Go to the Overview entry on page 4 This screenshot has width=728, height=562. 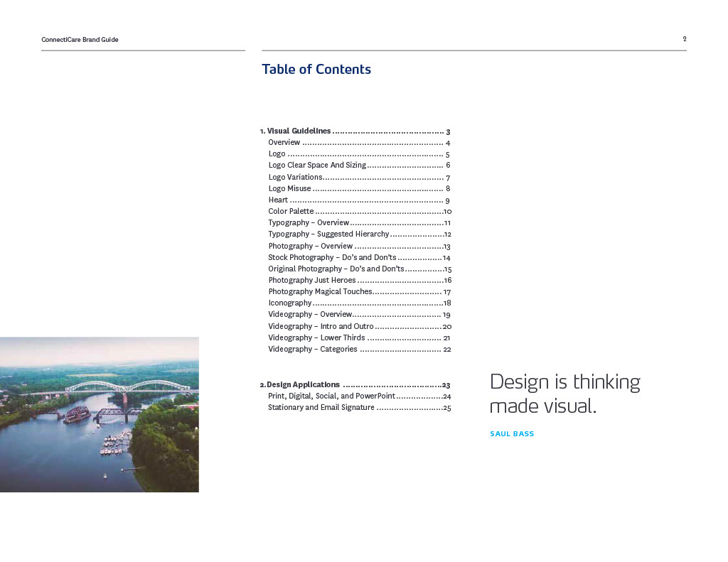(284, 143)
